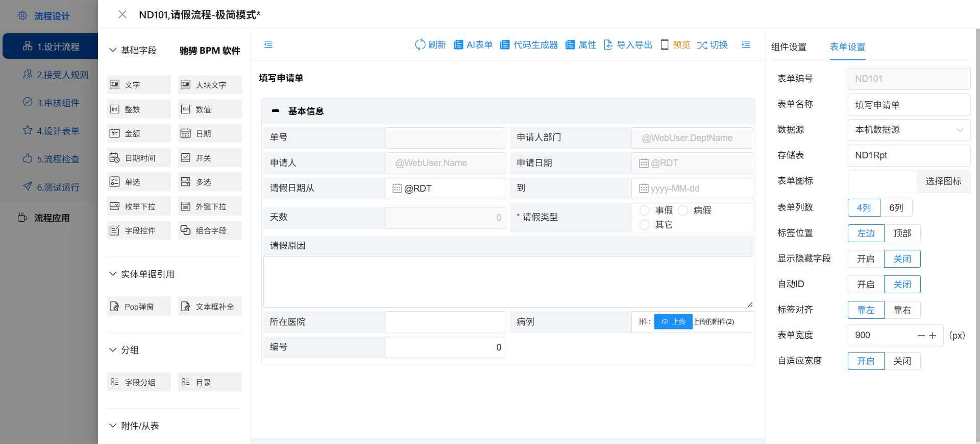Select the Pop弹窗 component
This screenshot has height=444, width=980.
tap(139, 307)
